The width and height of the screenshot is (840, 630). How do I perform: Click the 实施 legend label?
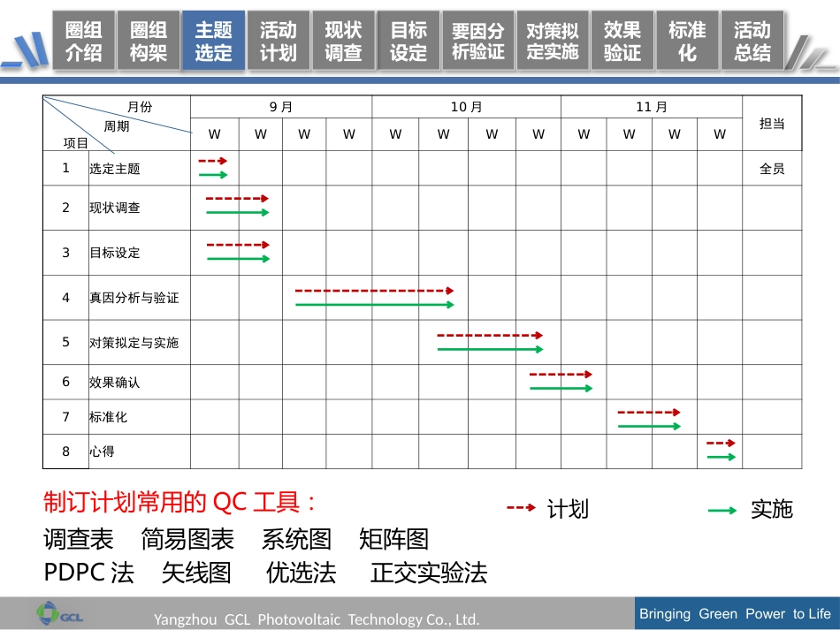(771, 509)
